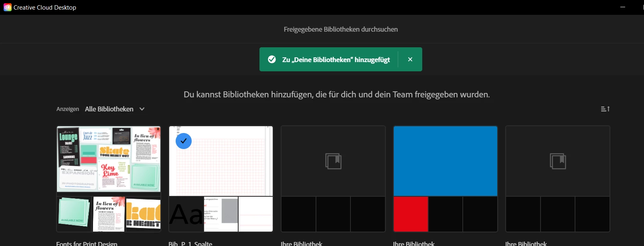
Task: Click the large blue swatch preview
Action: pos(446,161)
